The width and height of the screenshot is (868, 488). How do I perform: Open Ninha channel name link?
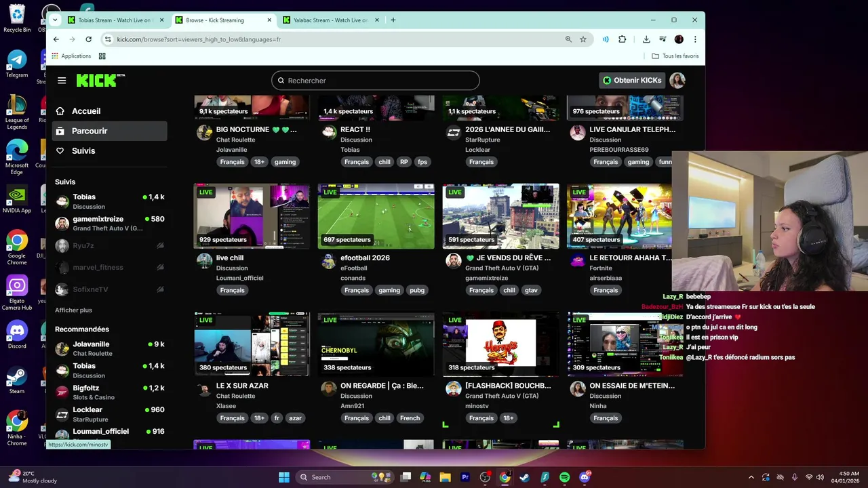[x=598, y=406]
